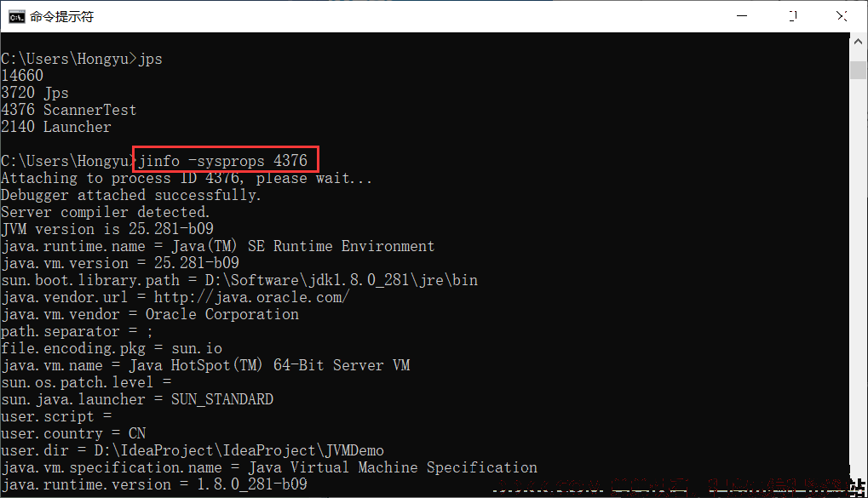Click the java.vm.name HotSpot line
This screenshot has width=868, height=498.
(x=205, y=365)
